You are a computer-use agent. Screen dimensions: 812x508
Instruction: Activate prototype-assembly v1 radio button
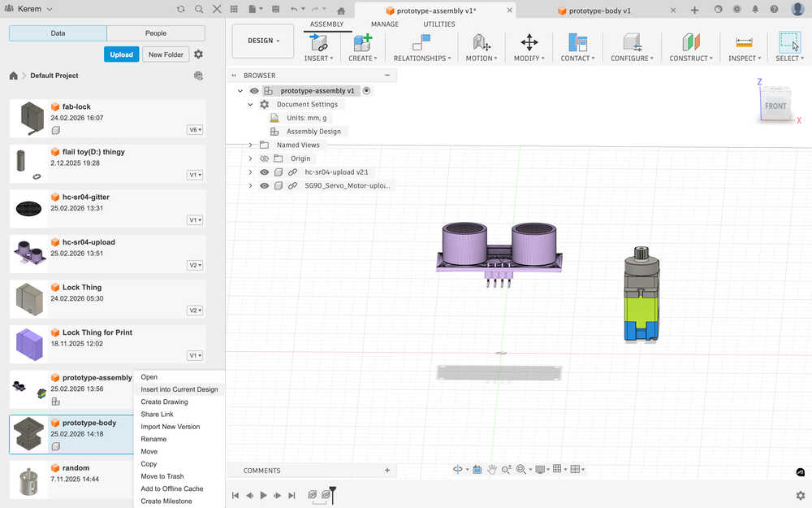point(367,91)
